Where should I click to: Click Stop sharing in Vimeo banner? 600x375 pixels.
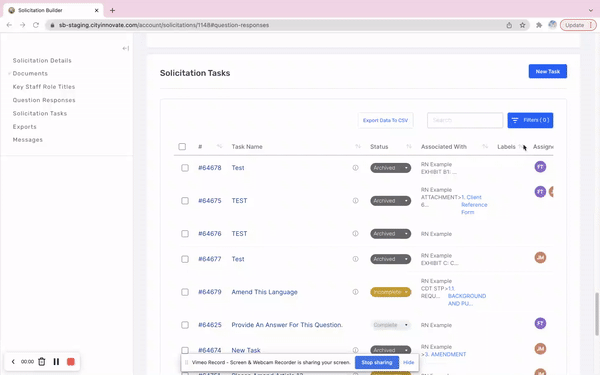coord(377,362)
